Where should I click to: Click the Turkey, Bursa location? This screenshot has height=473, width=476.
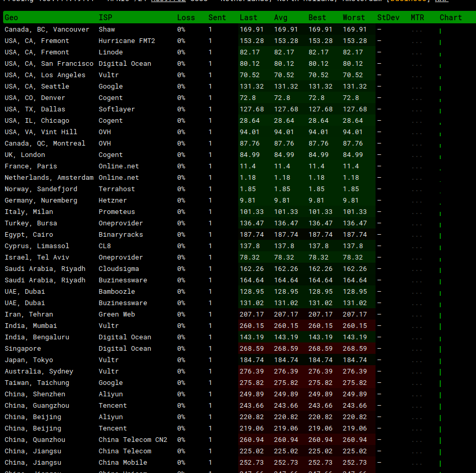[x=31, y=223]
